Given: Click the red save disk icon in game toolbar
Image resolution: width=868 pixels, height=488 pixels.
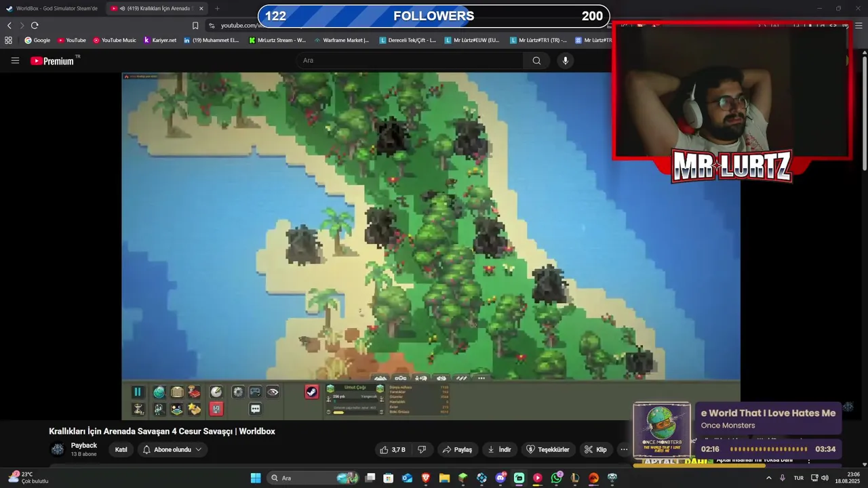Looking at the screenshot, I should (x=216, y=409).
